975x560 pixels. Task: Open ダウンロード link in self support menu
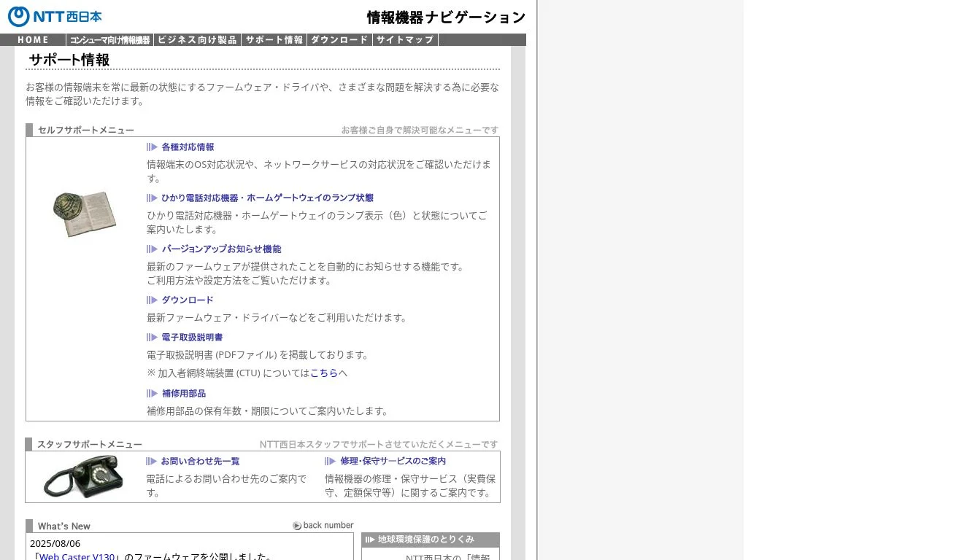[188, 300]
